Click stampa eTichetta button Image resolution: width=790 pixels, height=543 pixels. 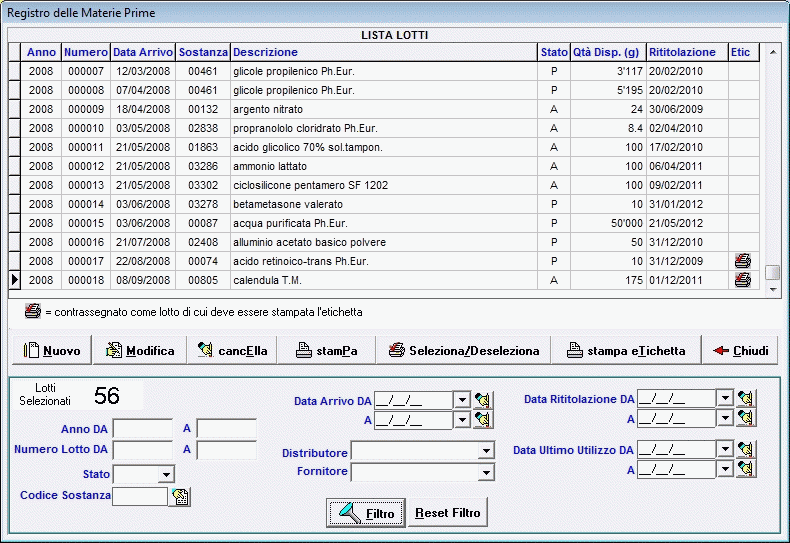click(626, 350)
